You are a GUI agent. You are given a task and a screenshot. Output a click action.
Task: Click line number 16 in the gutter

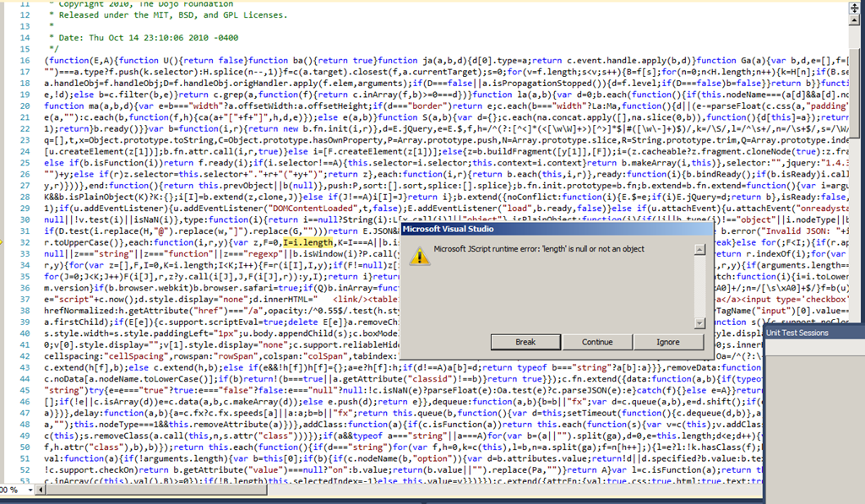point(24,61)
